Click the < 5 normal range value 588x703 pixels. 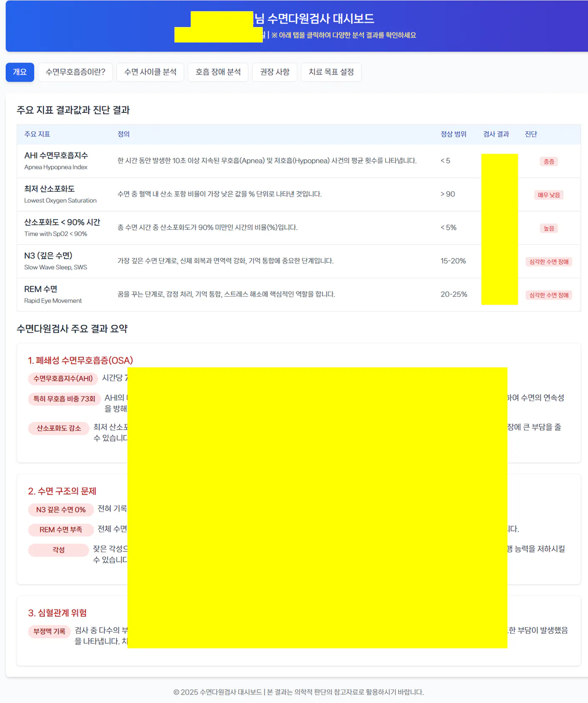(445, 161)
